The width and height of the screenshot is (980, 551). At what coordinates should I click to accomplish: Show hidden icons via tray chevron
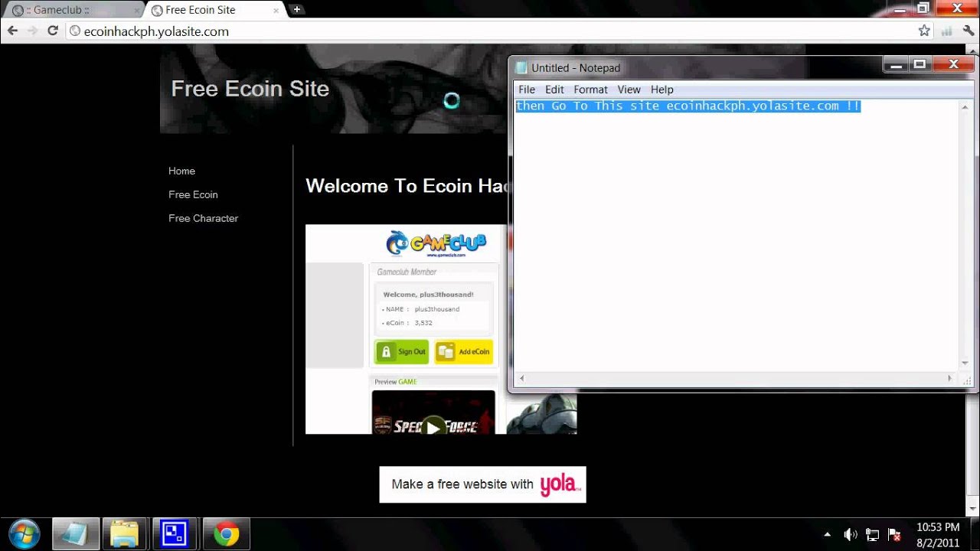(828, 534)
